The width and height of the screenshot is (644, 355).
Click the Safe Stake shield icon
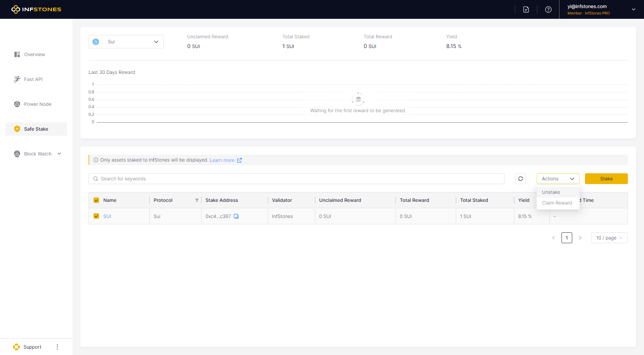(x=17, y=129)
